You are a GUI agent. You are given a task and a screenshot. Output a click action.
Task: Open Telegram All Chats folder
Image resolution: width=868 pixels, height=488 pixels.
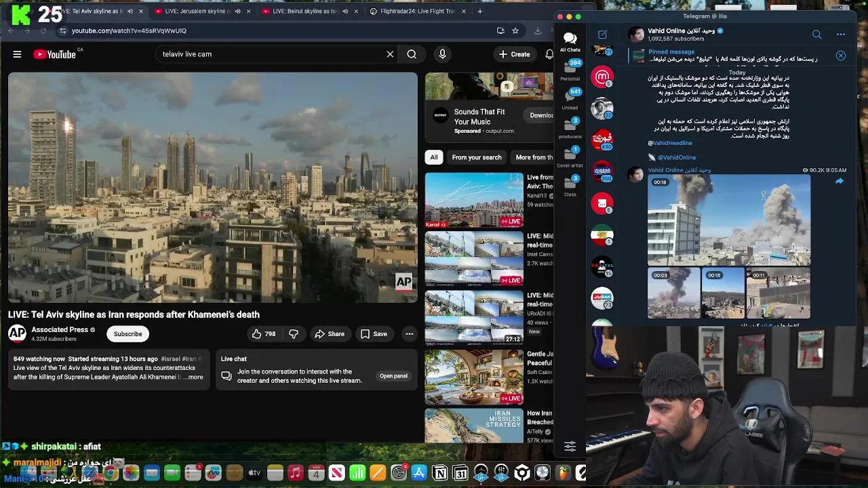click(570, 41)
